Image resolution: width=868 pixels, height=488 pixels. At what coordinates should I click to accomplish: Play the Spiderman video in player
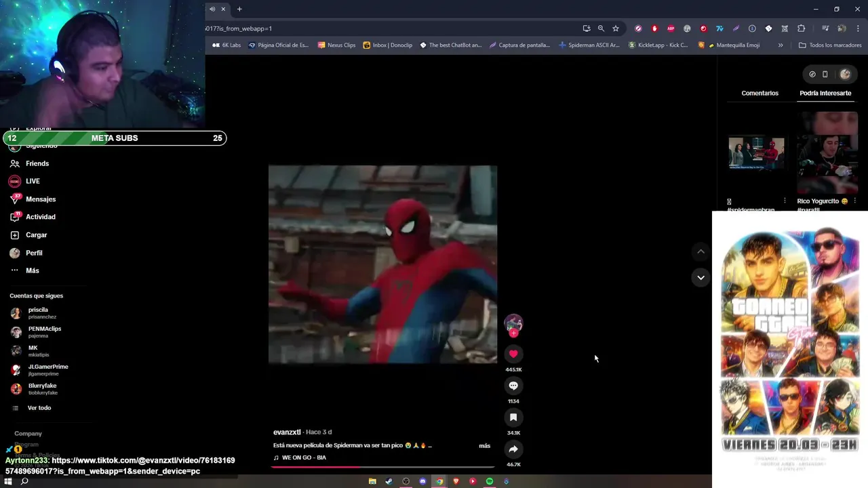coord(382,264)
